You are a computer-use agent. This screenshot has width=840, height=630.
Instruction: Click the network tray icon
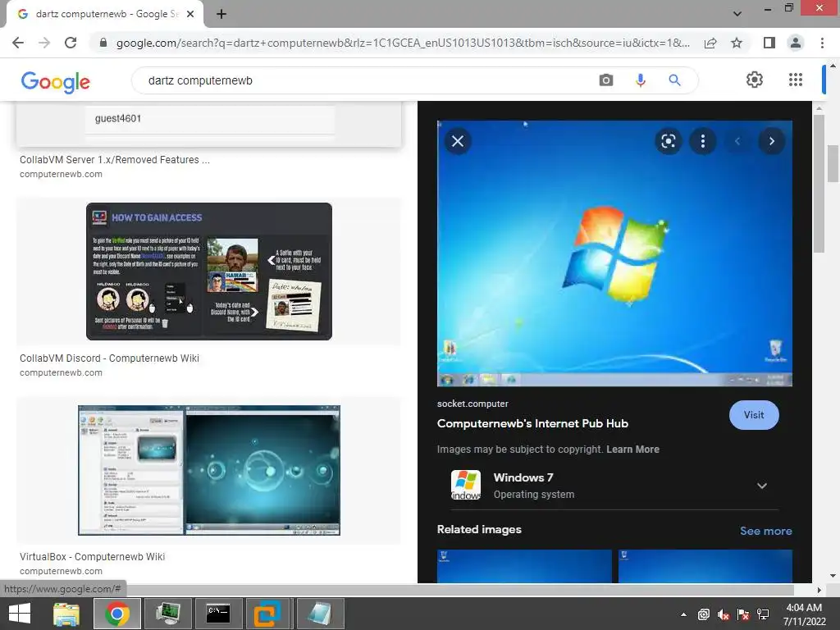[764, 614]
